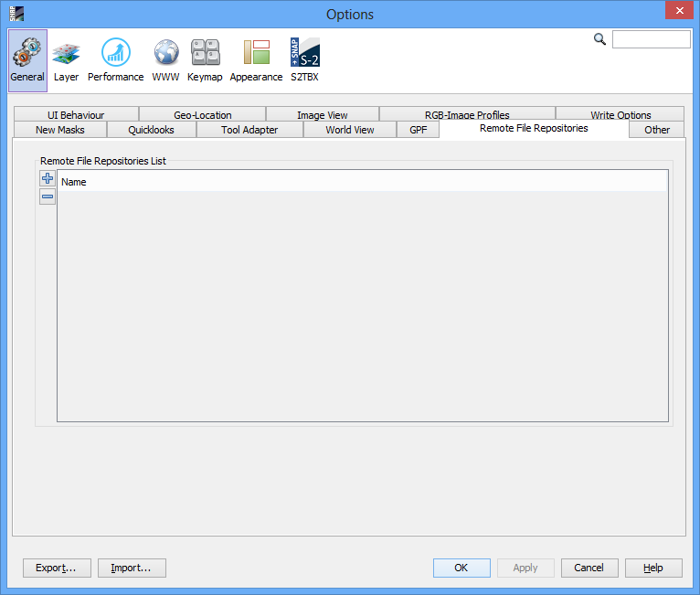The width and height of the screenshot is (700, 595).
Task: Open the Keymap options category
Action: tap(205, 60)
